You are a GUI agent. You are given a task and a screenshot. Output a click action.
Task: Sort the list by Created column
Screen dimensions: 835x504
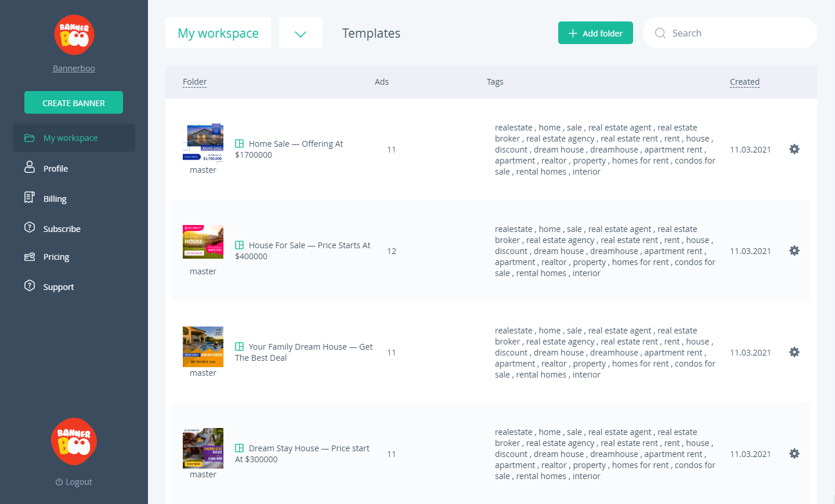(744, 82)
